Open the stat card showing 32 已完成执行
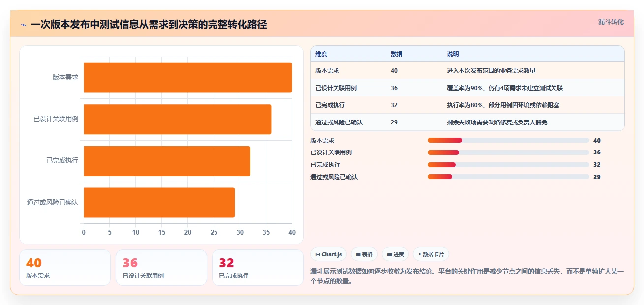The image size is (644, 305). click(x=258, y=268)
